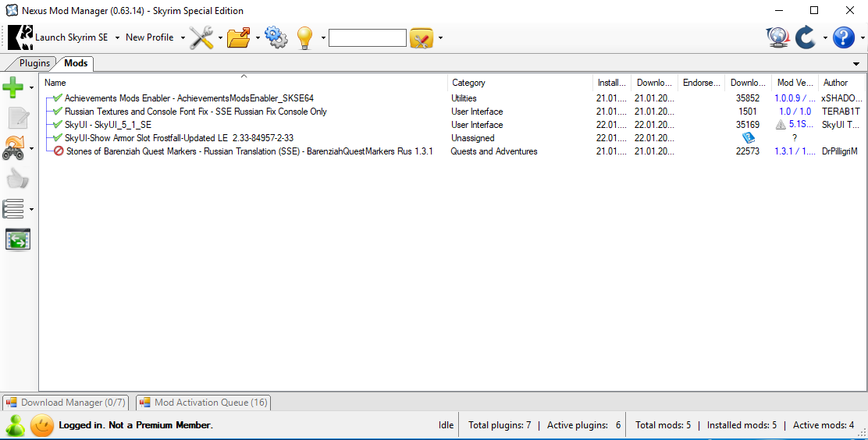This screenshot has width=868, height=440.
Task: Open the blue gears settings icon
Action: pos(276,37)
